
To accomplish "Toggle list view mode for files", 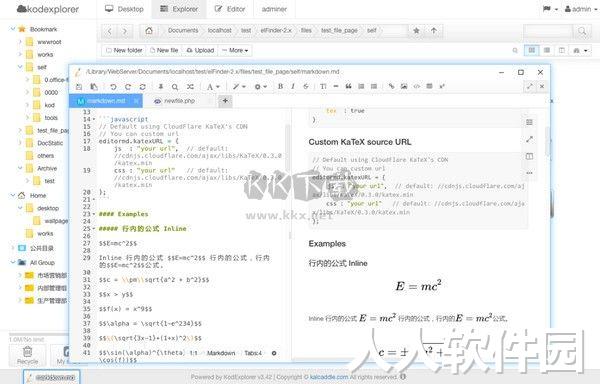I will tap(547, 50).
